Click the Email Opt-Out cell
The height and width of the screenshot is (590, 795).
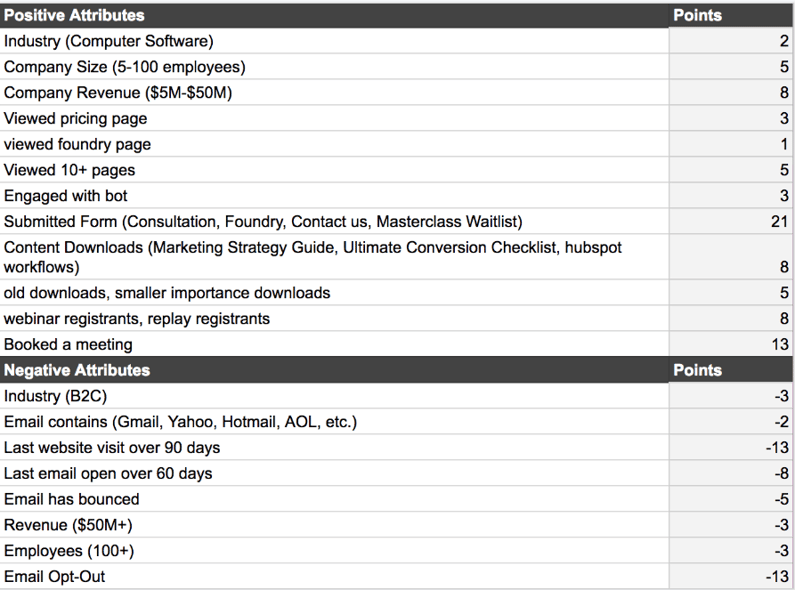click(x=334, y=576)
